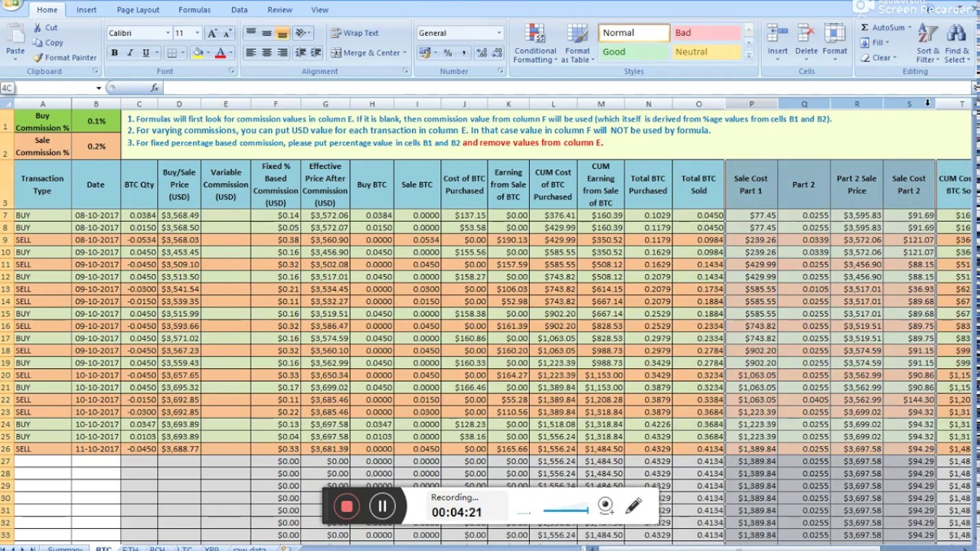Open Find & Select menu
This screenshot has width=980, height=551.
956,43
